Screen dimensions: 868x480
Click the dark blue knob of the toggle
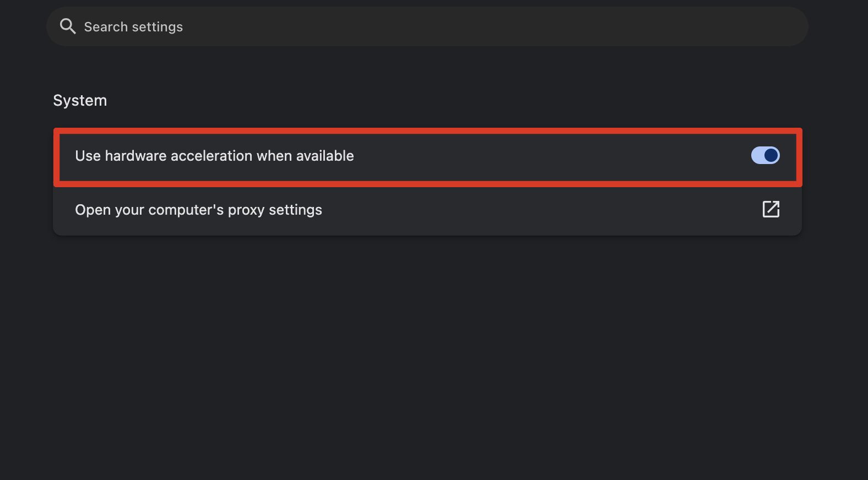point(771,156)
